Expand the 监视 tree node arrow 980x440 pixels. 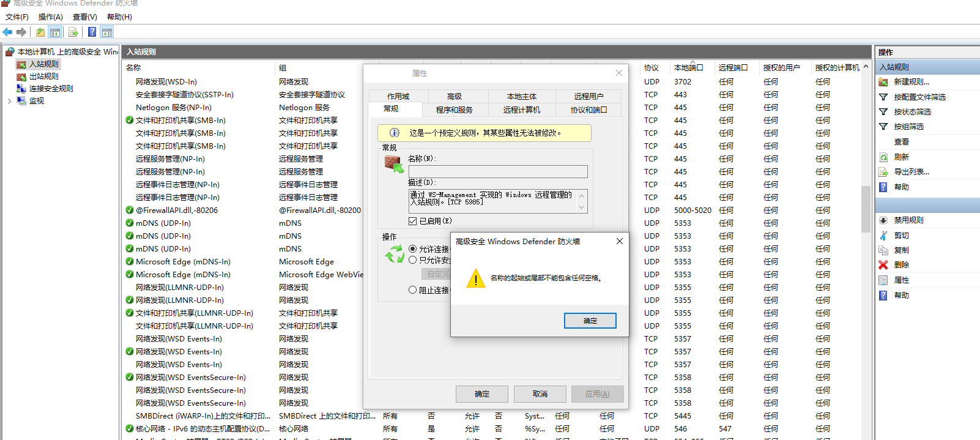click(x=10, y=101)
